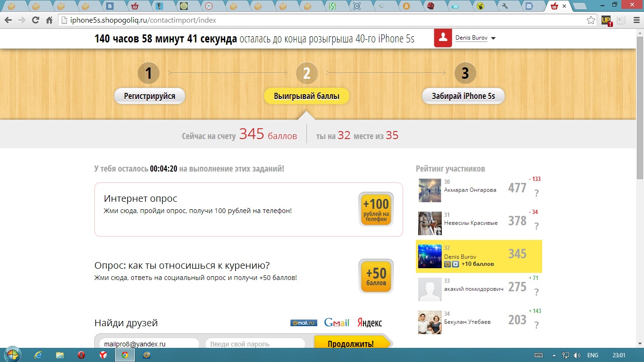
Task: Open the Интернет опрос task
Action: pos(248,209)
